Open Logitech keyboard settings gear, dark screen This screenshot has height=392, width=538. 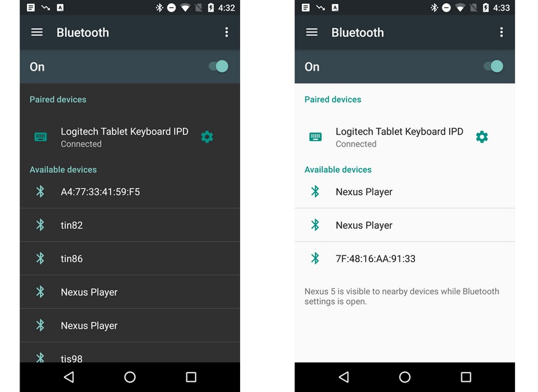point(207,137)
